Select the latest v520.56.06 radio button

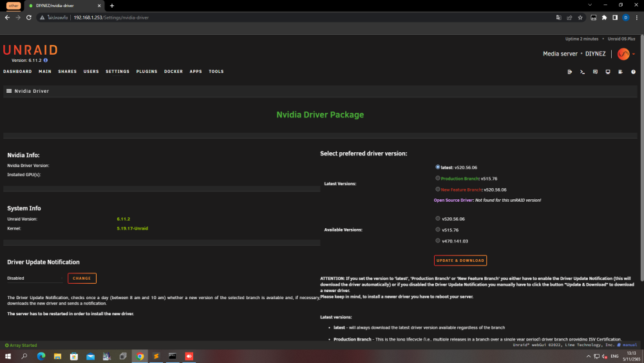coord(438,168)
